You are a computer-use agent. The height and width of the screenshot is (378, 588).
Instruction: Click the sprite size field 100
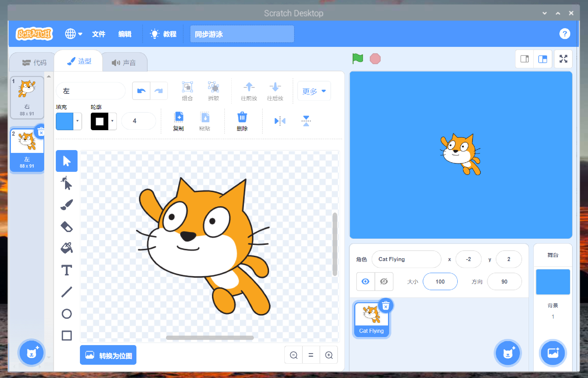[440, 281]
